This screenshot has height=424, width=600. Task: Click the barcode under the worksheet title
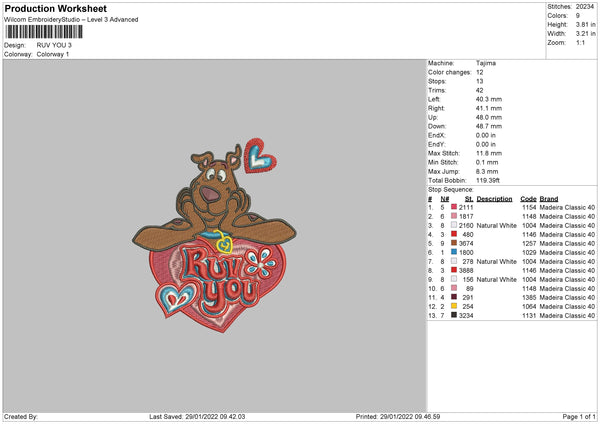[x=44, y=32]
